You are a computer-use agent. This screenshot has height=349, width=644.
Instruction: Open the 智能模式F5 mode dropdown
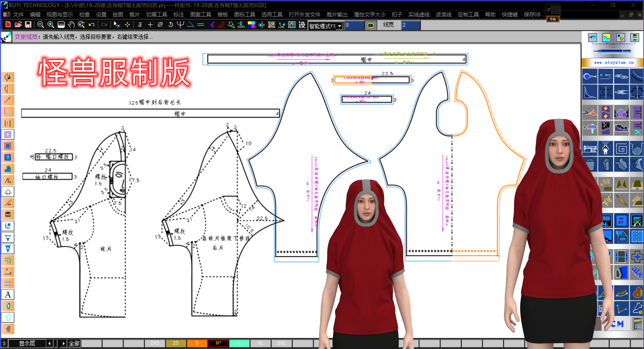(340, 26)
